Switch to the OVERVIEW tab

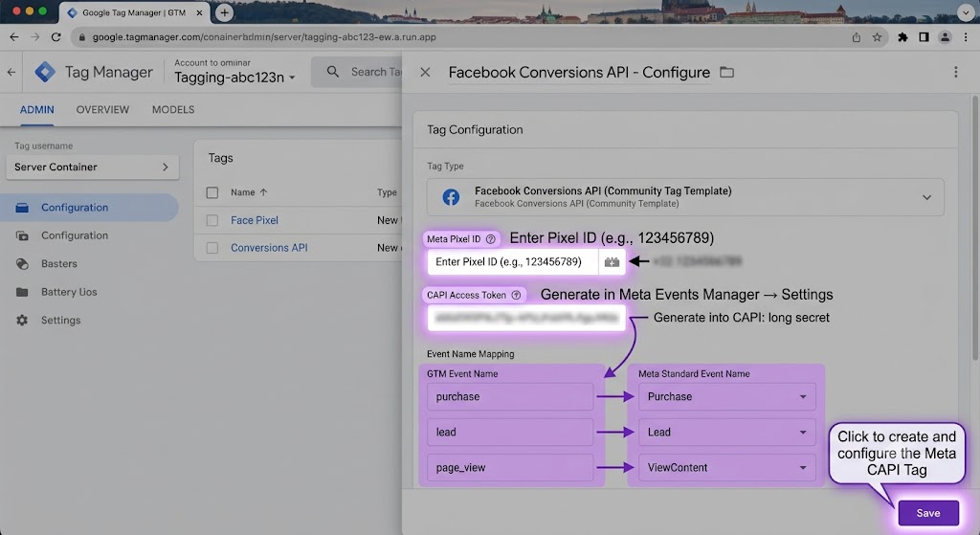[102, 109]
